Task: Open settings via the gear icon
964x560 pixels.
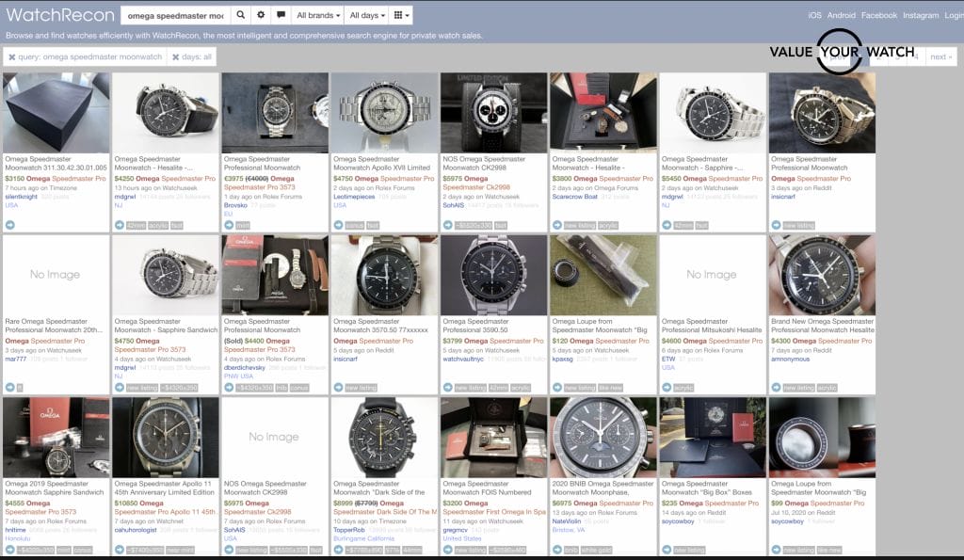Action: [x=261, y=16]
